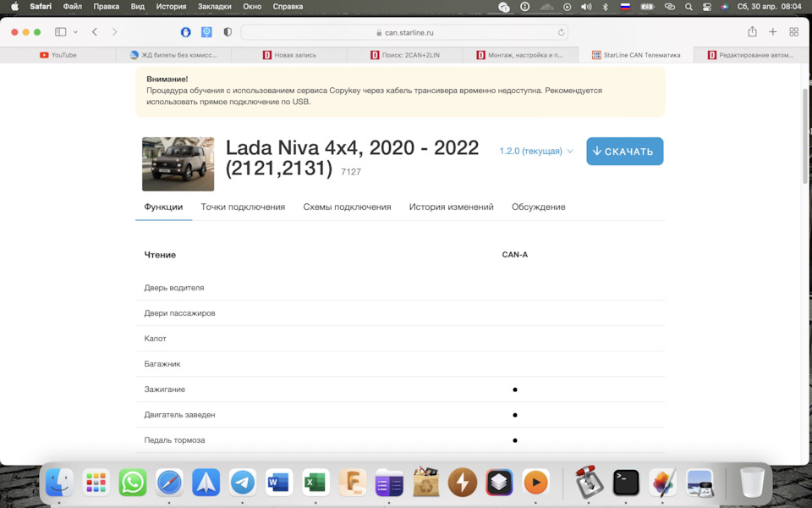Select the Функции tab
The width and height of the screenshot is (812, 508).
point(163,207)
